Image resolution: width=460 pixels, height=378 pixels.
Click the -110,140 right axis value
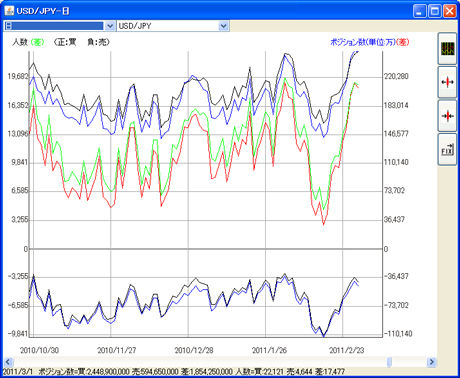(x=398, y=334)
